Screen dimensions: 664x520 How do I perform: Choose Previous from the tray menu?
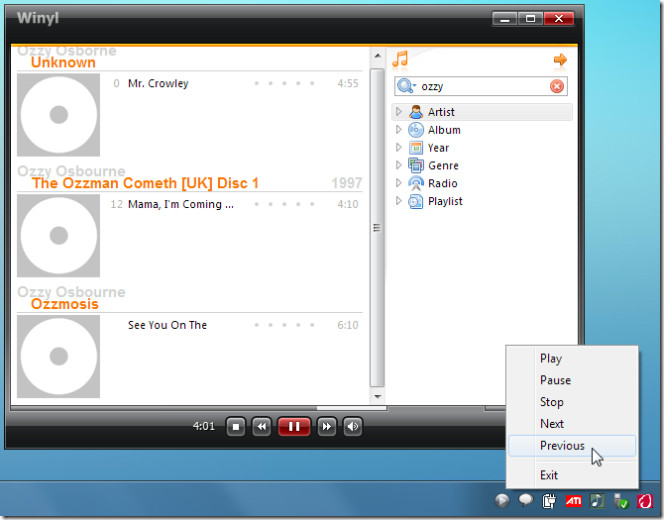(572, 445)
